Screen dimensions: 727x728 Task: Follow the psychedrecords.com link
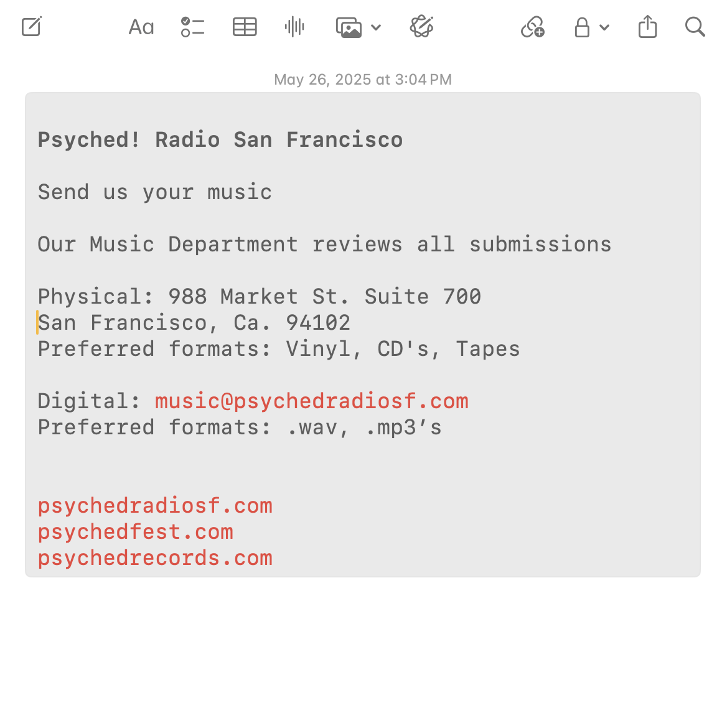(155, 558)
